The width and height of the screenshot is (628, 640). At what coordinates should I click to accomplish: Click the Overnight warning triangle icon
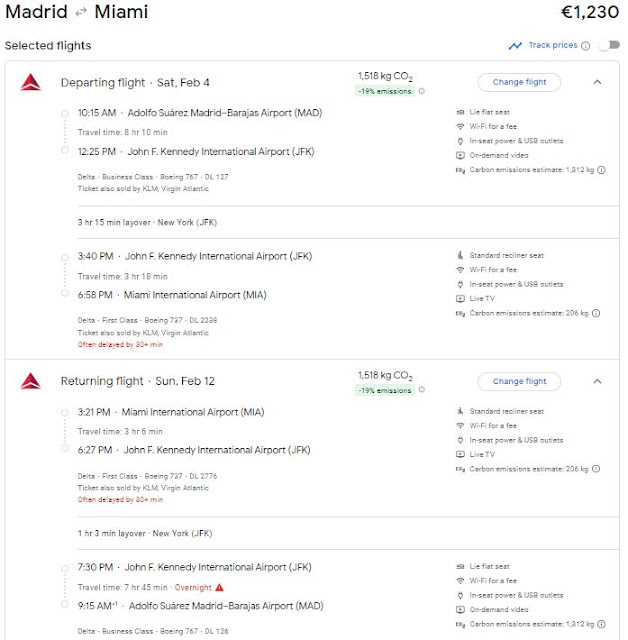click(219, 587)
